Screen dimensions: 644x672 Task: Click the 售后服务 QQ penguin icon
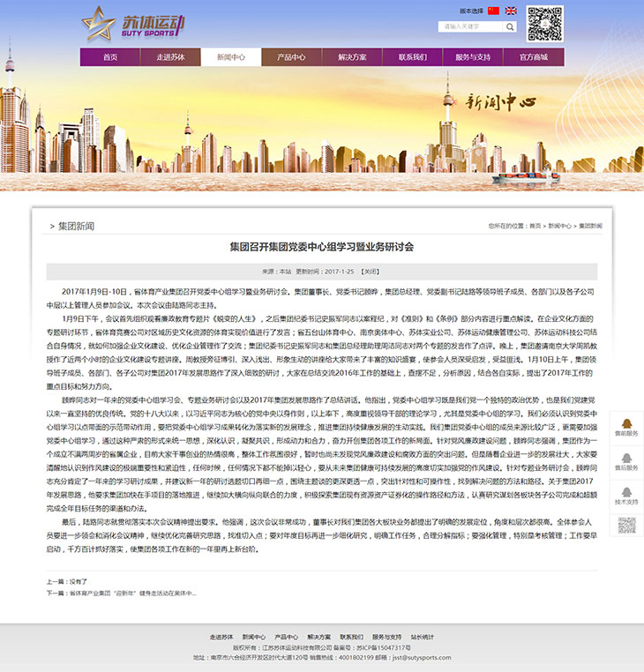pyautogui.click(x=627, y=459)
